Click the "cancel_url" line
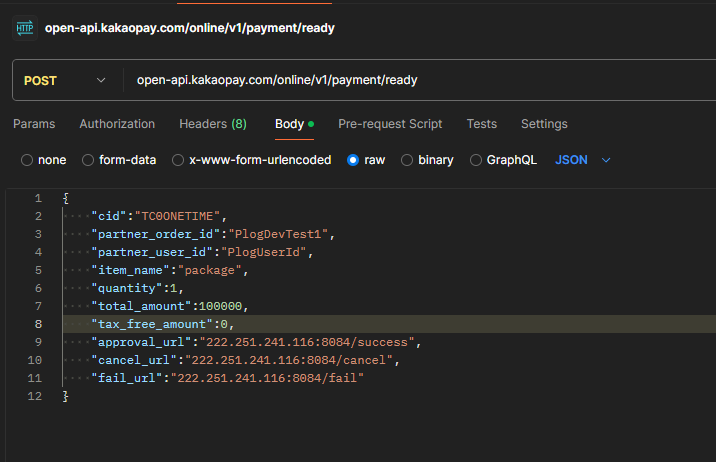This screenshot has height=462, width=716. point(245,360)
